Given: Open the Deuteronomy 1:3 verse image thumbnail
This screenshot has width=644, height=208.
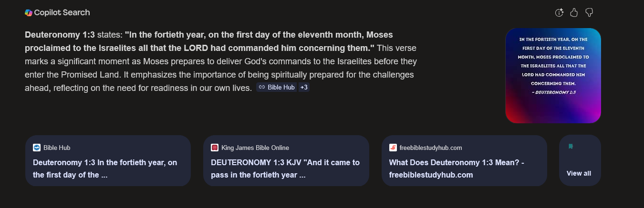Looking at the screenshot, I should tap(553, 76).
